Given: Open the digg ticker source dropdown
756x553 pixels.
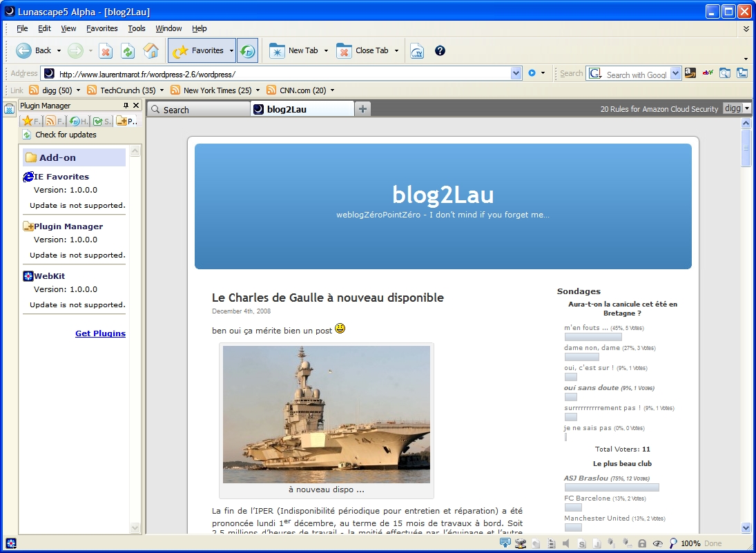Looking at the screenshot, I should click(747, 108).
